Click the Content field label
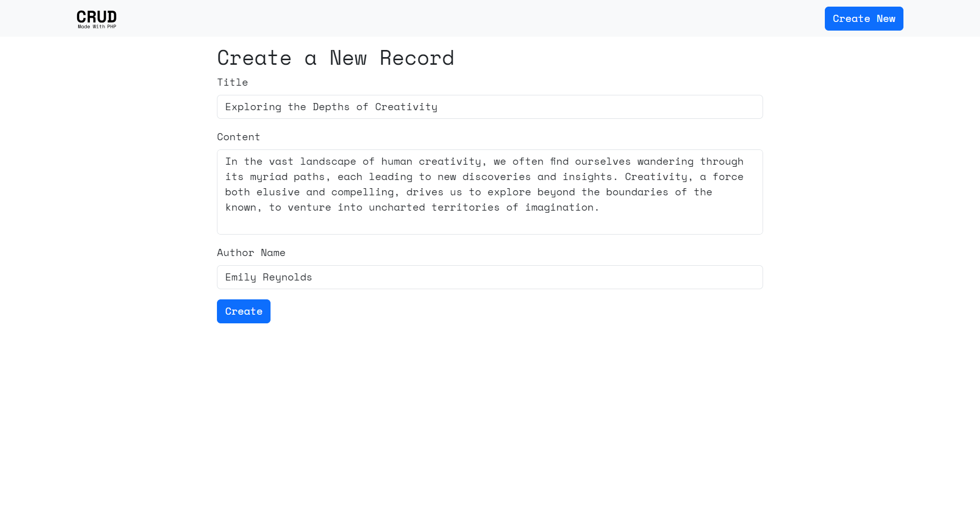 [238, 137]
